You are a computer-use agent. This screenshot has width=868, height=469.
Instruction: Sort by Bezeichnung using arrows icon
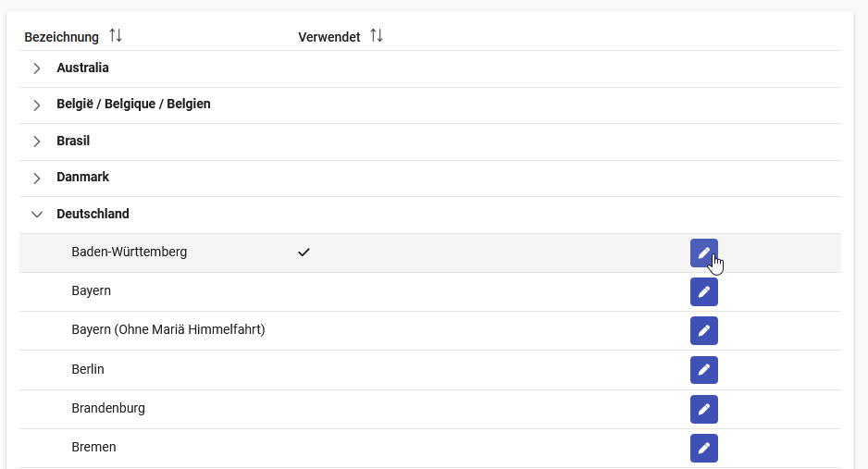click(115, 36)
